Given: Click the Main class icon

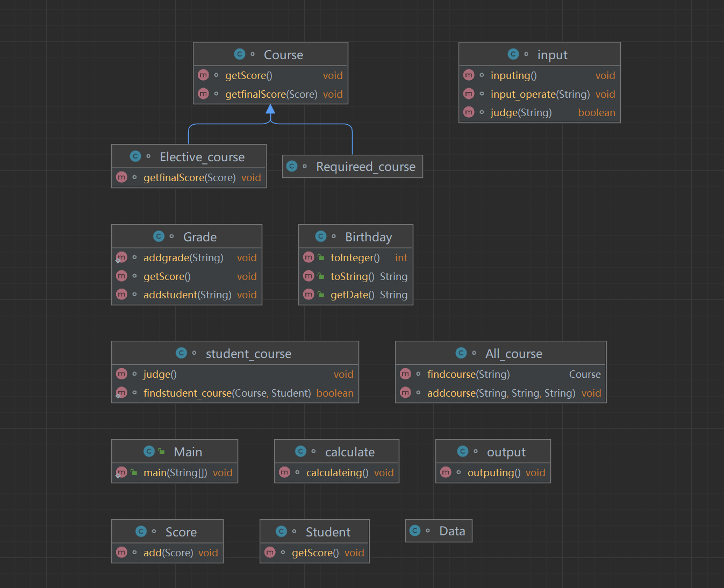Looking at the screenshot, I should [149, 451].
